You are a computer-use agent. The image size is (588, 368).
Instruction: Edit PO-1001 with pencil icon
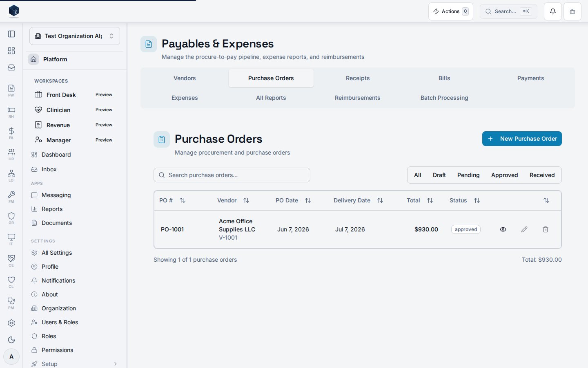524,229
